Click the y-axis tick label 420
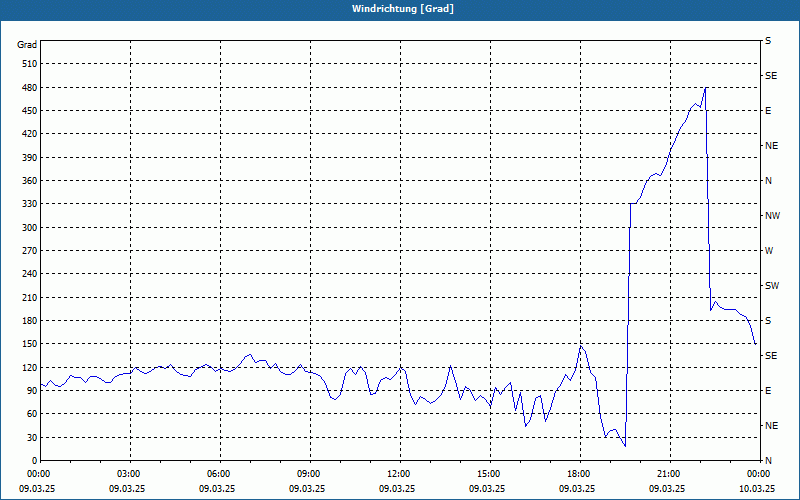 coord(30,134)
